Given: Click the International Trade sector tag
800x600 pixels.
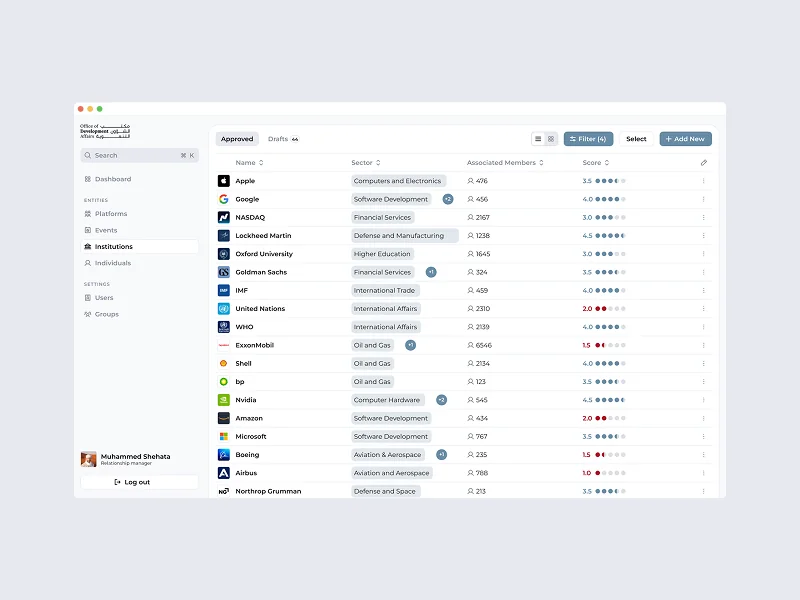Looking at the screenshot, I should pyautogui.click(x=385, y=290).
